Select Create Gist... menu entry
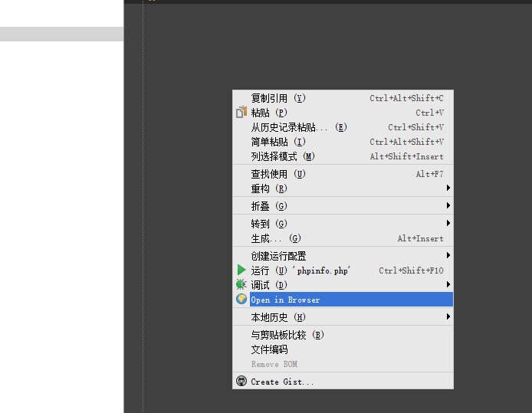This screenshot has height=413, width=532. click(343, 382)
